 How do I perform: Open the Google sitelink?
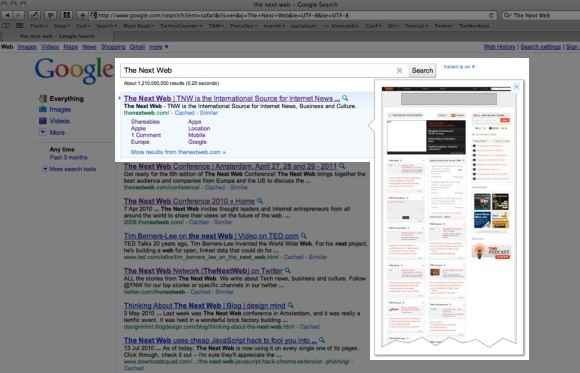(x=197, y=142)
